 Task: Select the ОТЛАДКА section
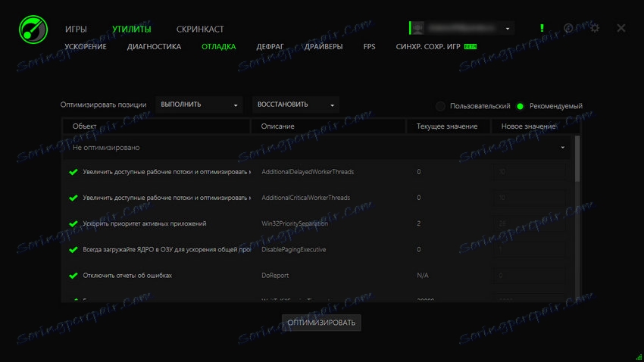click(218, 47)
